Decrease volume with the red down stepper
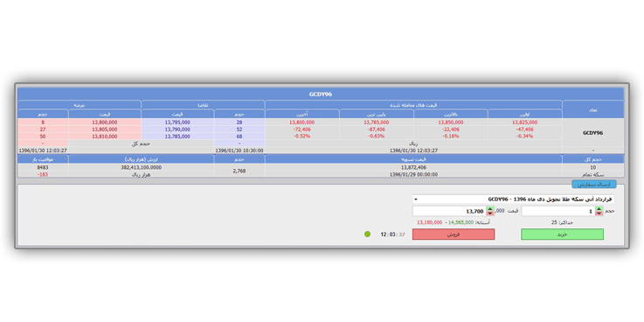This screenshot has height=322, width=644. (x=599, y=213)
